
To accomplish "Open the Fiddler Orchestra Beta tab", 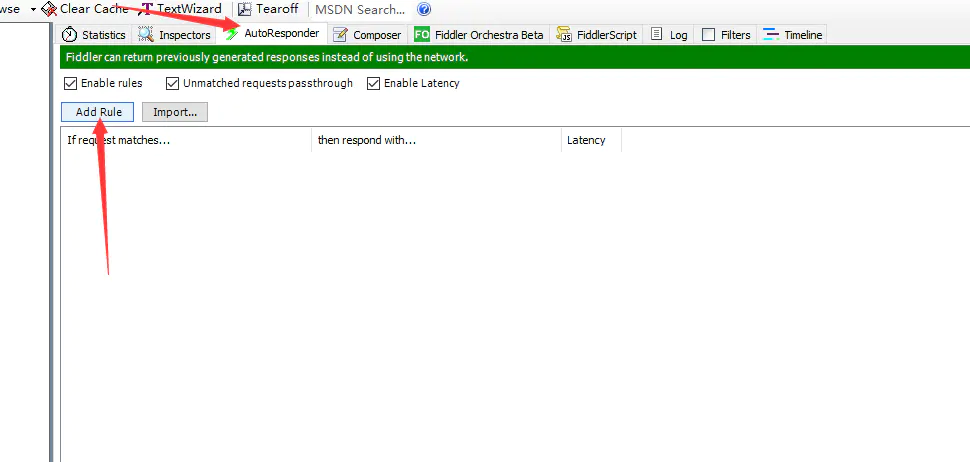I will point(479,35).
